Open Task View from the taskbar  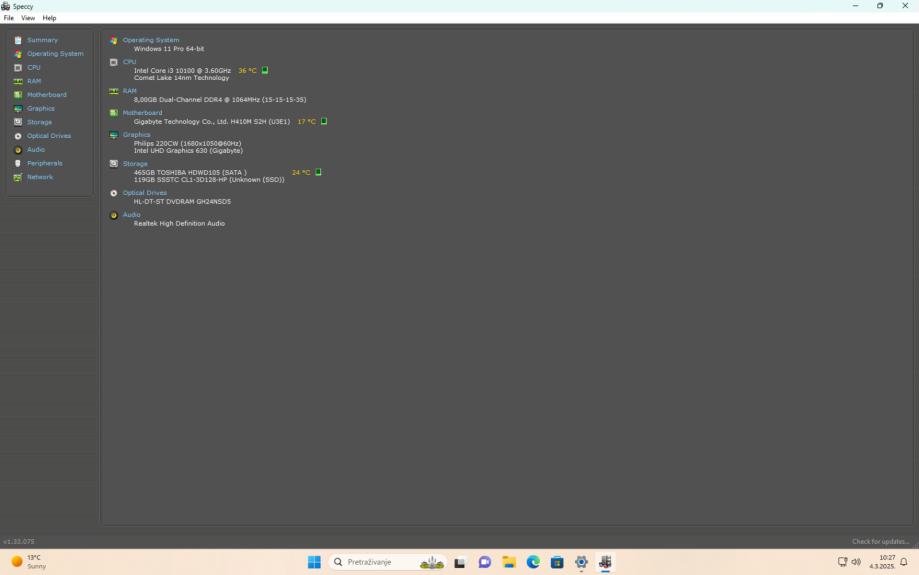(x=460, y=562)
